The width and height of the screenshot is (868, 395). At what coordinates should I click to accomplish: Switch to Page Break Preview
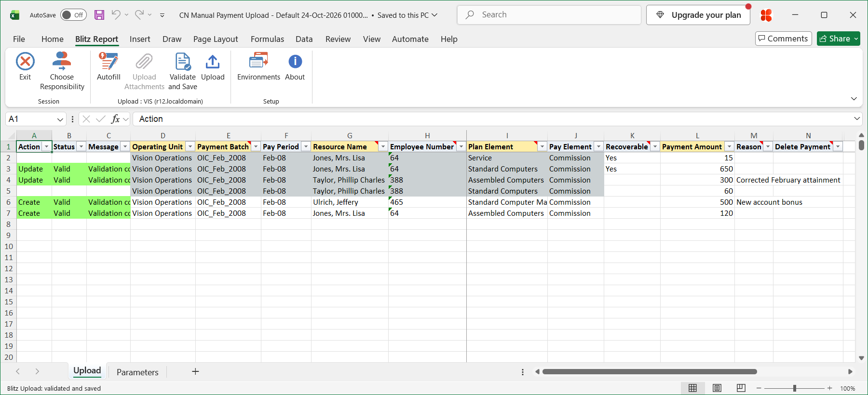pos(741,388)
